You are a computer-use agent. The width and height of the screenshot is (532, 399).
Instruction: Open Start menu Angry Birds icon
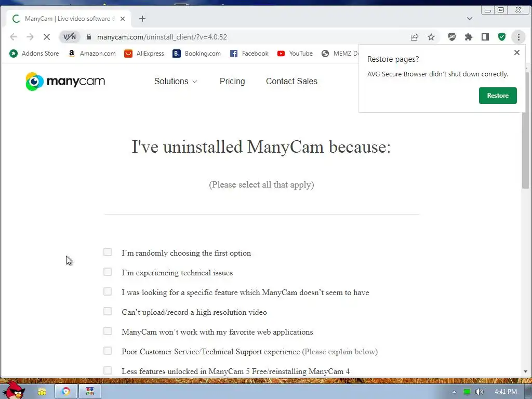(x=14, y=391)
